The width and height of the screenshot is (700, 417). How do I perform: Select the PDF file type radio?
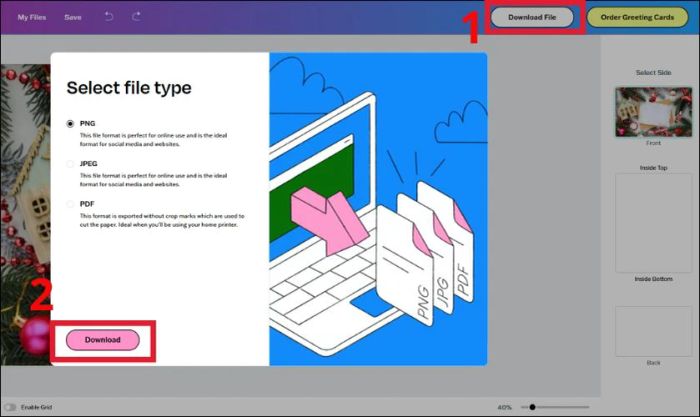tap(70, 204)
